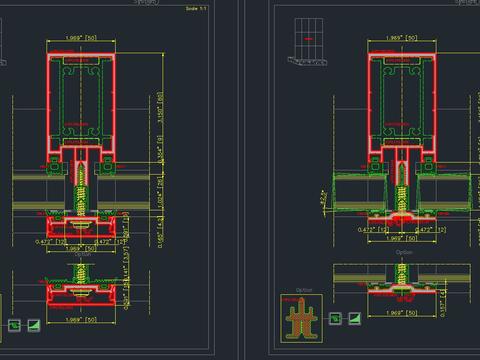Click bottom 1.969" [50] dimension on left sheet
The width and height of the screenshot is (480, 360).
click(81, 319)
